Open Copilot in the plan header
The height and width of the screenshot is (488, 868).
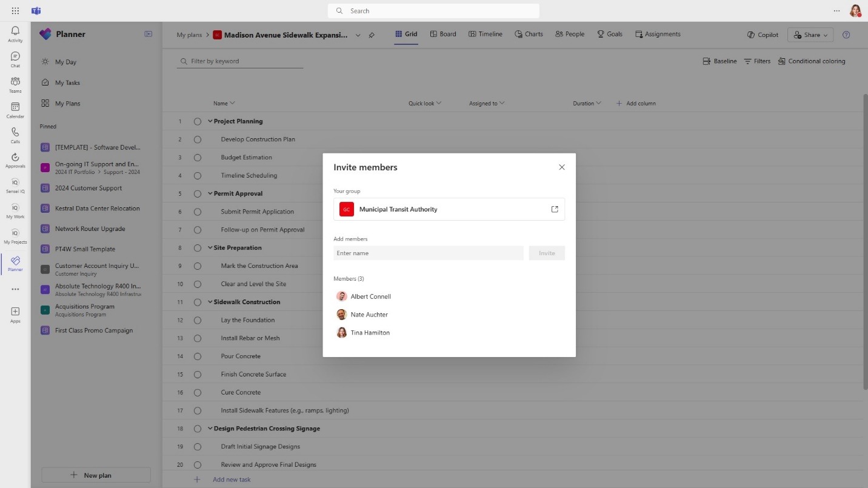pos(763,35)
